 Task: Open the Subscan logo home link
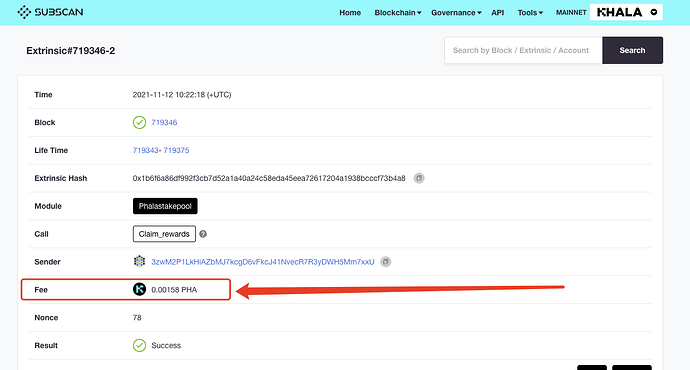click(x=50, y=12)
